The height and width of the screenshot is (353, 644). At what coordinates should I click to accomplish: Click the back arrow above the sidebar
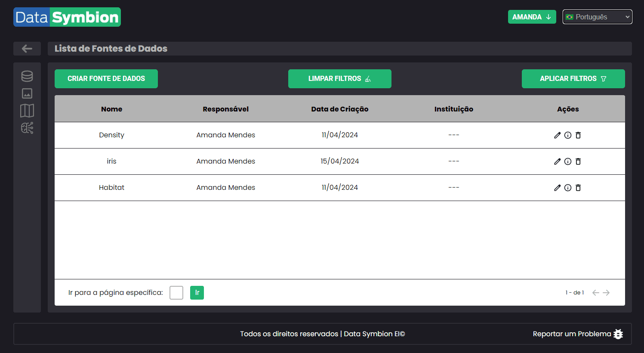click(x=27, y=49)
